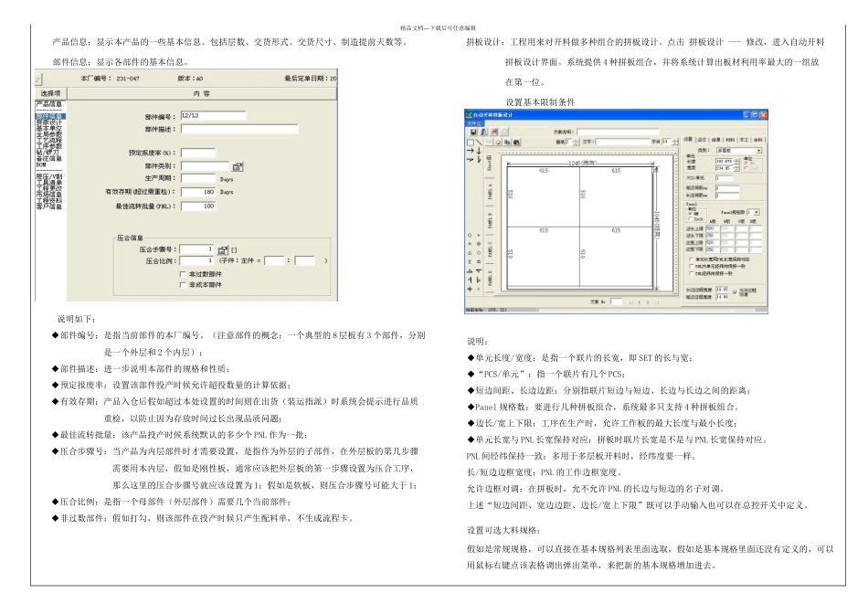
Task: Click the 单元 长度 stepper arrows
Action: (x=736, y=161)
